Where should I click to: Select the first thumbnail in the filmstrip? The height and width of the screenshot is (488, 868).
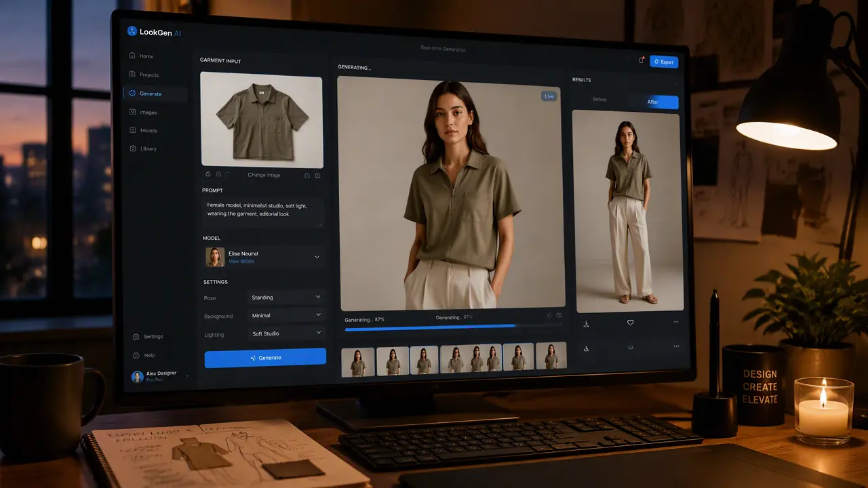coord(358,361)
